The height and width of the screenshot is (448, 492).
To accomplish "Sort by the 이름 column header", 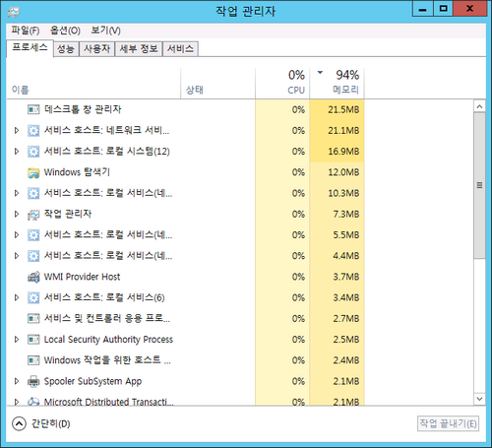I will click(x=93, y=84).
